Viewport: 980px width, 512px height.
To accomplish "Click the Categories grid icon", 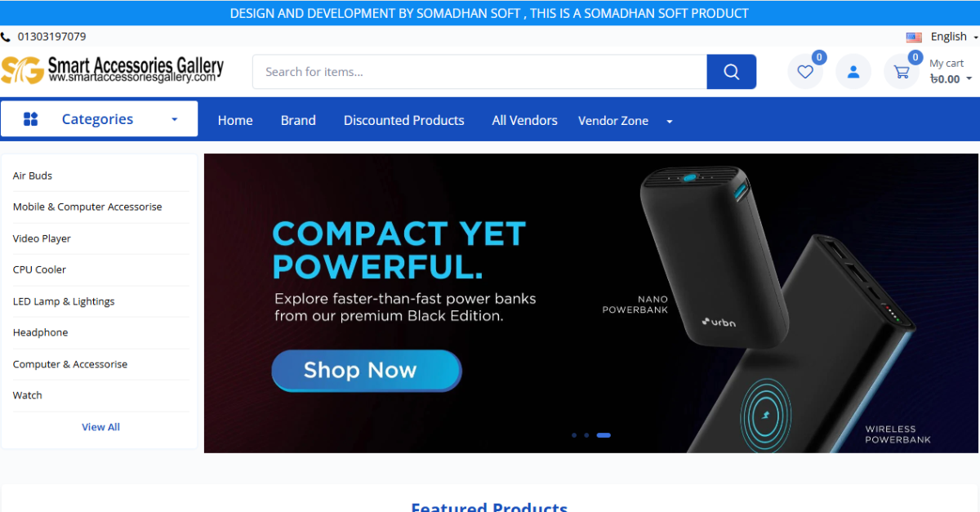I will [x=31, y=119].
